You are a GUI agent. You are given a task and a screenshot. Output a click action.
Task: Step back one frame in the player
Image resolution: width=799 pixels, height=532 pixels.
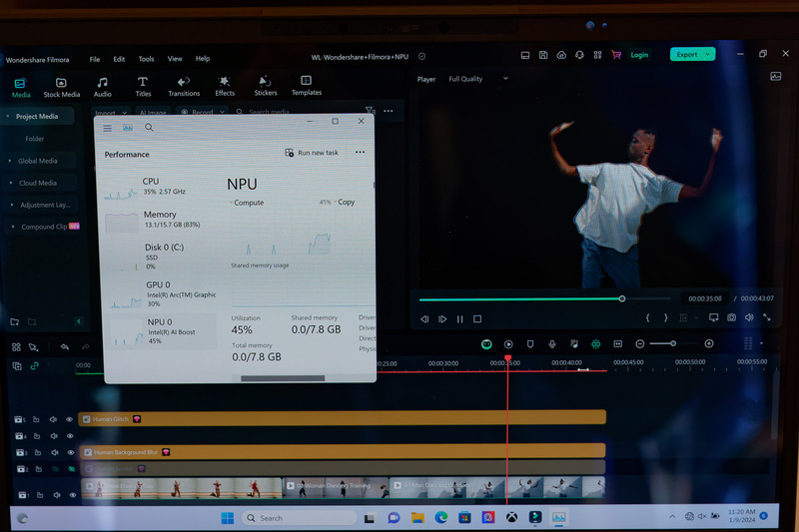point(423,319)
